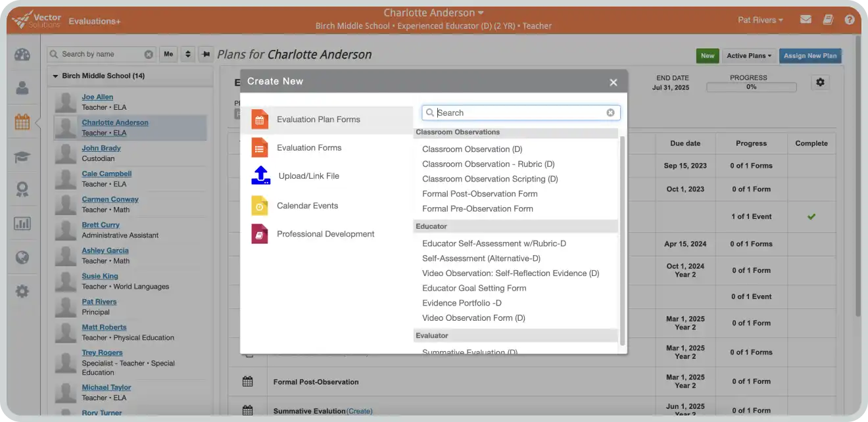
Task: Click the graduation cap sidebar icon
Action: point(22,157)
